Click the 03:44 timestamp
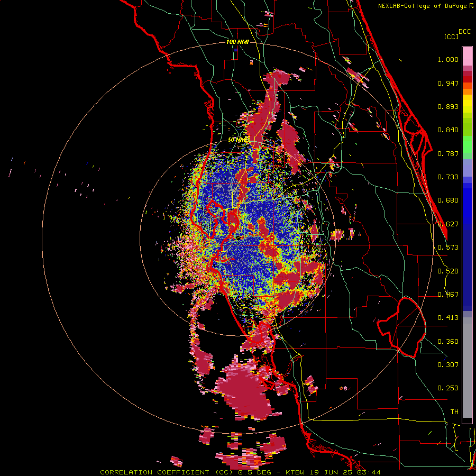This screenshot has height=476, width=476. tap(369, 472)
